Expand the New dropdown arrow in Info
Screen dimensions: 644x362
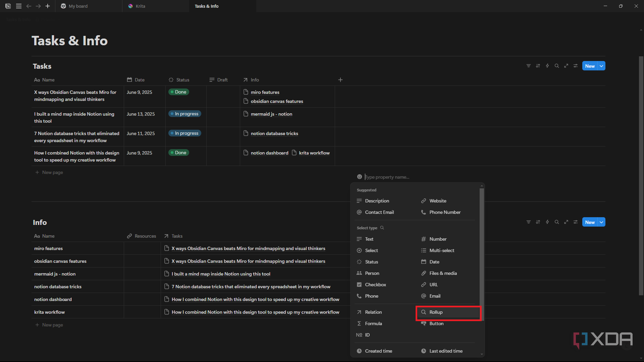(x=601, y=222)
